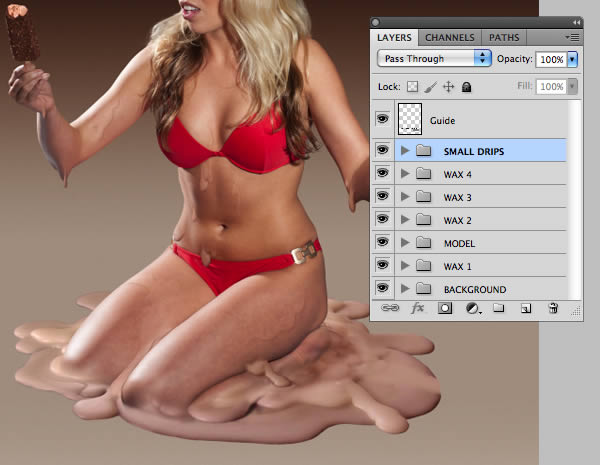Screen dimensions: 600x465
Task: Click the Layers panel vertical scrollbar
Action: click(574, 200)
